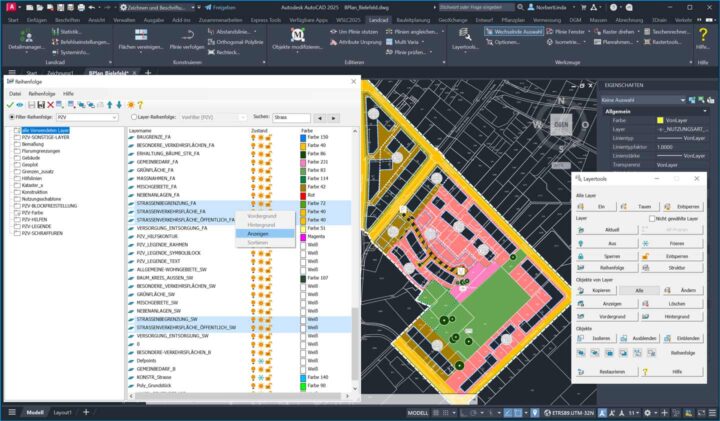Click the Tauen button in Layertools

coord(640,207)
